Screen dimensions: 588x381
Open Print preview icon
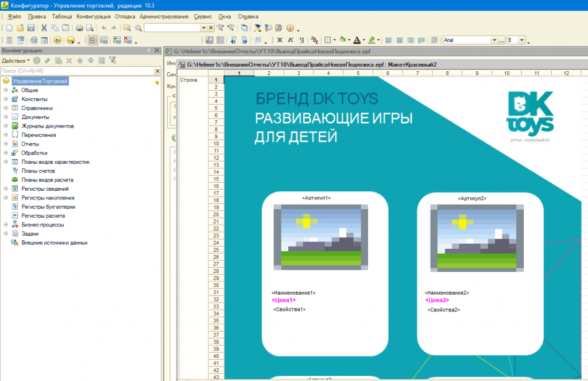click(90, 28)
